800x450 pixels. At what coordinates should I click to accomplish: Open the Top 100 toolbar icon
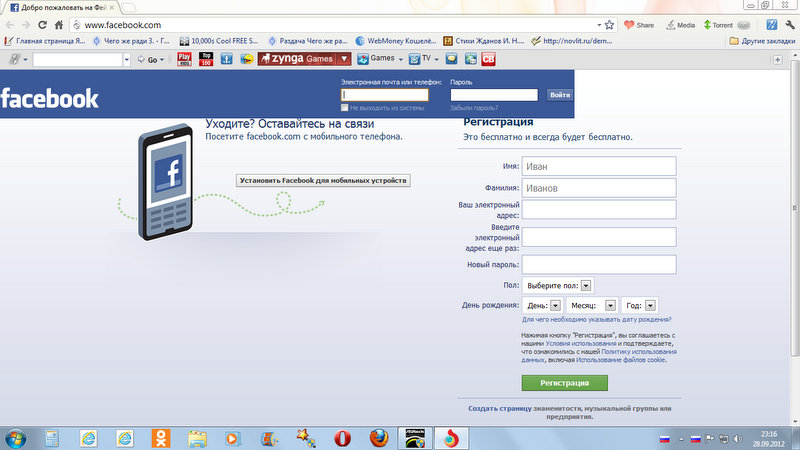(x=206, y=59)
